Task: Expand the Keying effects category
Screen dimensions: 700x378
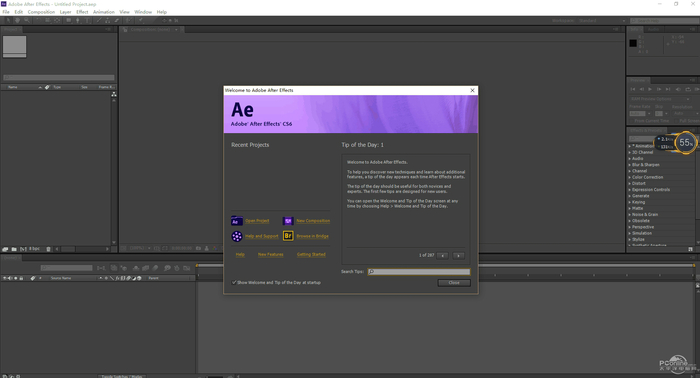Action: (638, 202)
